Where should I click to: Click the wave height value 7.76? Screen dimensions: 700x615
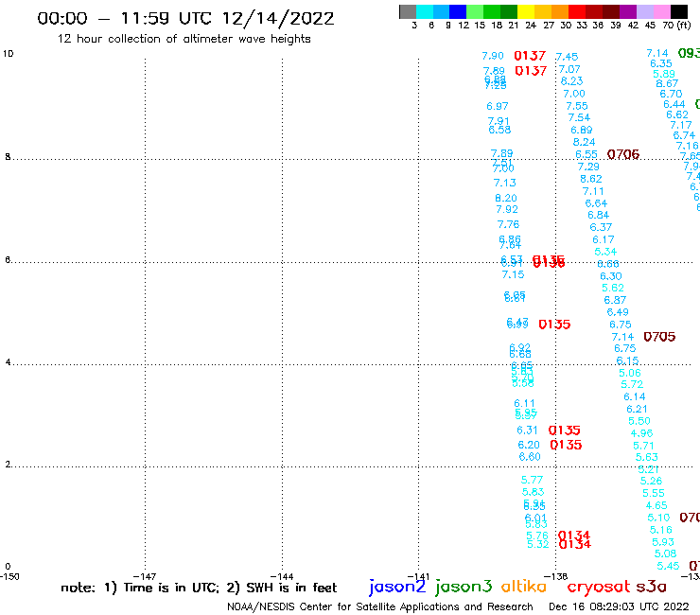coord(509,224)
